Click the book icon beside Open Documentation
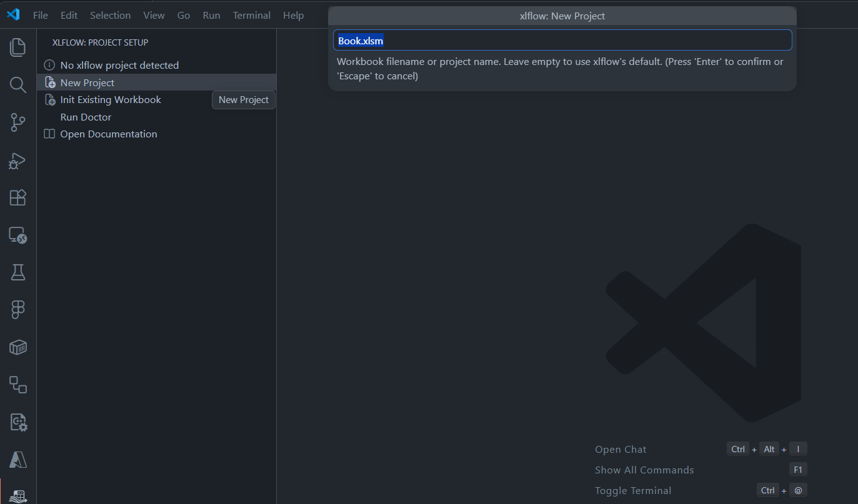The image size is (858, 504). 49,134
